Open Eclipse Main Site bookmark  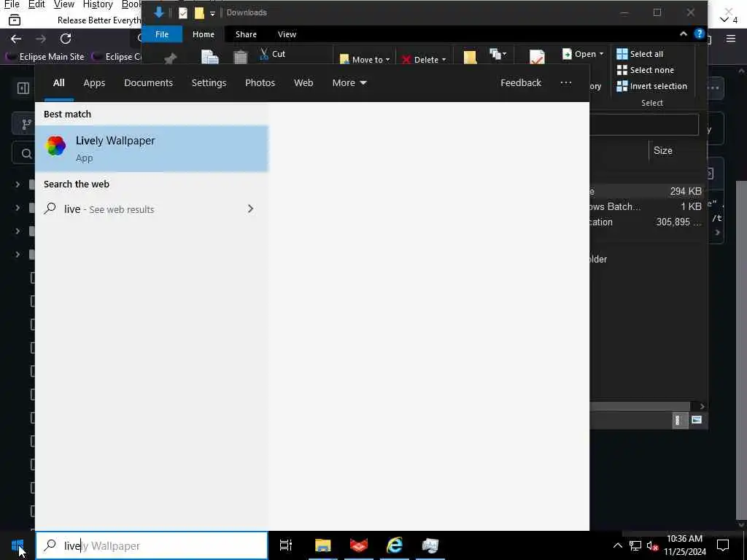(45, 57)
